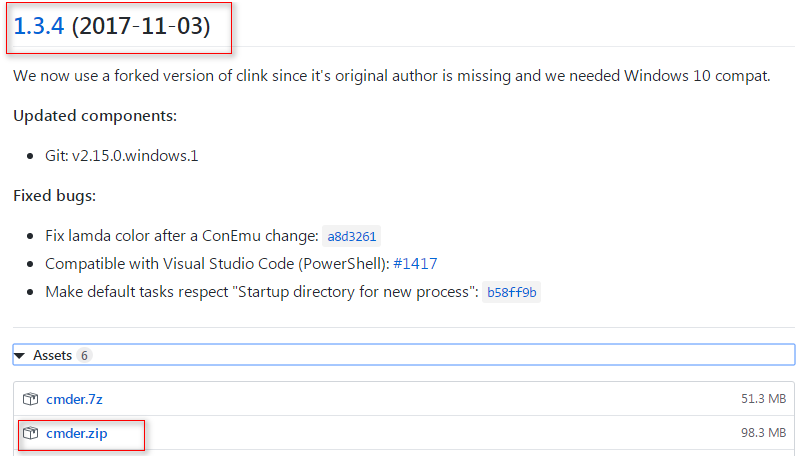Click the Assets label in summary bar
Image resolution: width=811 pixels, height=456 pixels.
[x=52, y=355]
